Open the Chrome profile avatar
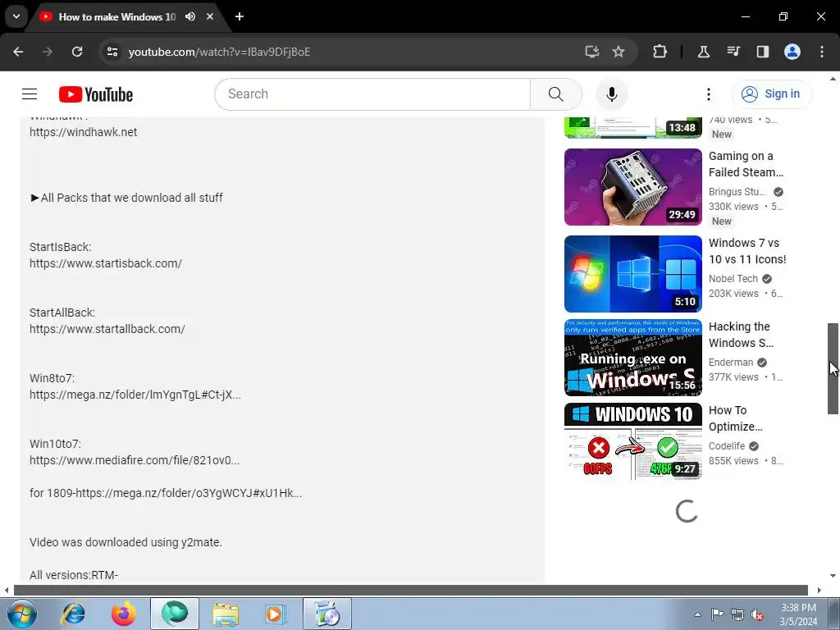840x630 pixels. pos(792,52)
